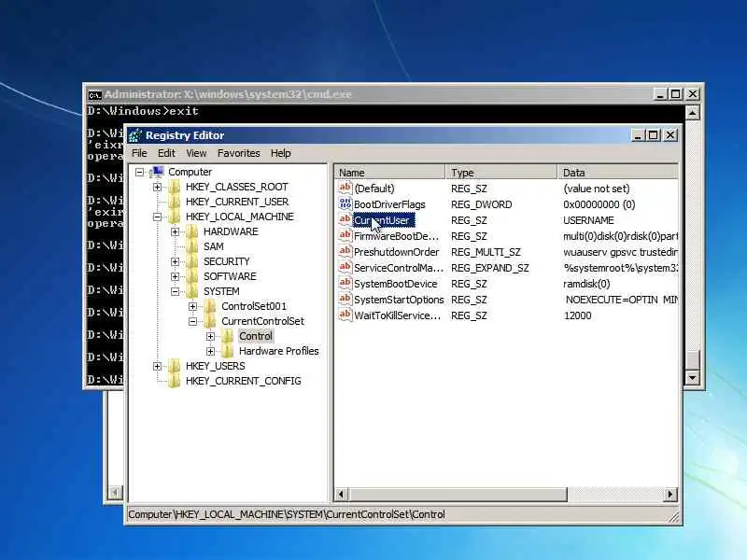Click the HARDWARE folder icon
This screenshot has height=560, width=747.
(x=192, y=231)
